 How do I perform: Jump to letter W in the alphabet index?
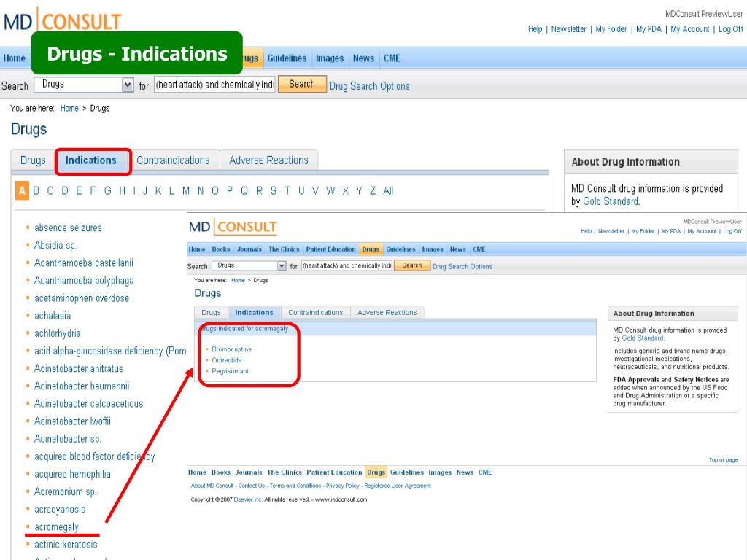click(330, 191)
